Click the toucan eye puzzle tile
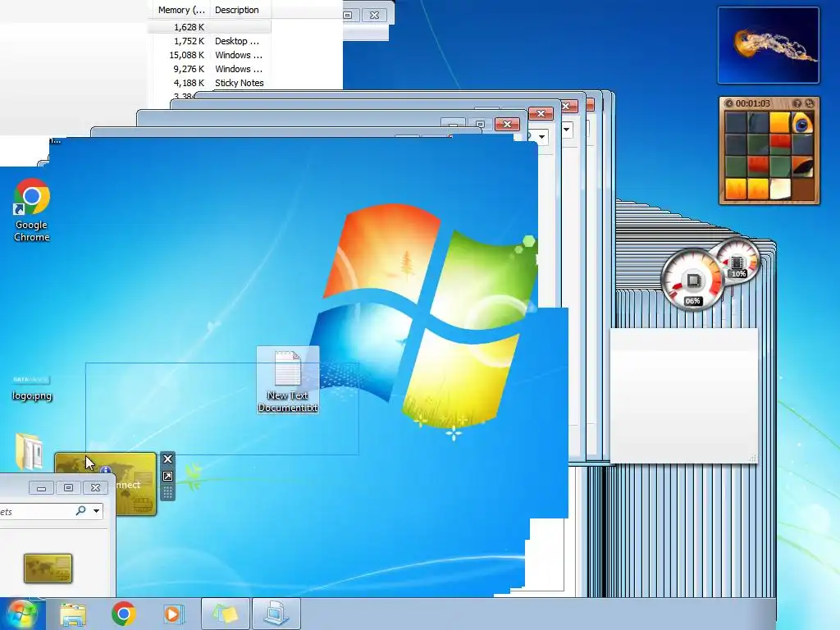The width and height of the screenshot is (840, 630). (802, 123)
